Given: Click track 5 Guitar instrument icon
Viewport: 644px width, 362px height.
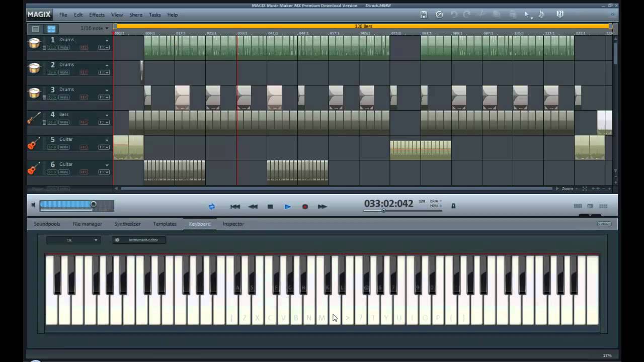Looking at the screenshot, I should point(34,143).
